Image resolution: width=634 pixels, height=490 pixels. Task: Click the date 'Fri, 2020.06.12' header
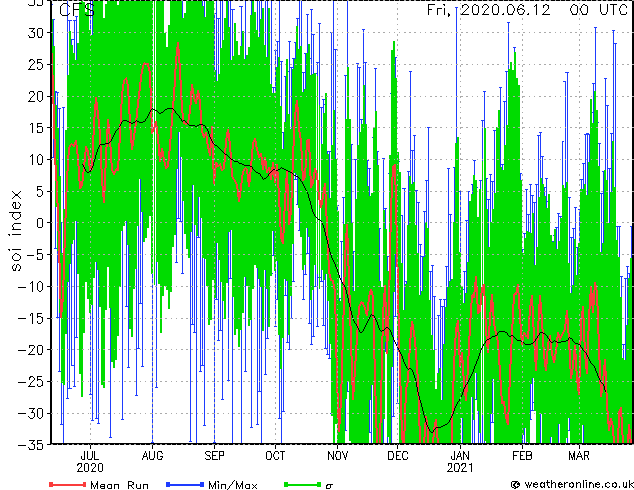click(488, 10)
